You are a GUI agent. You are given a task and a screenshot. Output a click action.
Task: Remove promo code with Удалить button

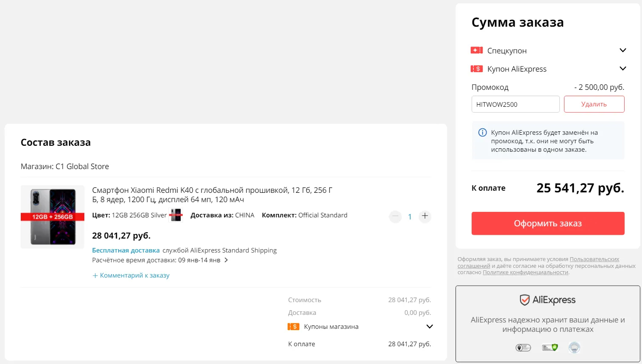coord(594,104)
